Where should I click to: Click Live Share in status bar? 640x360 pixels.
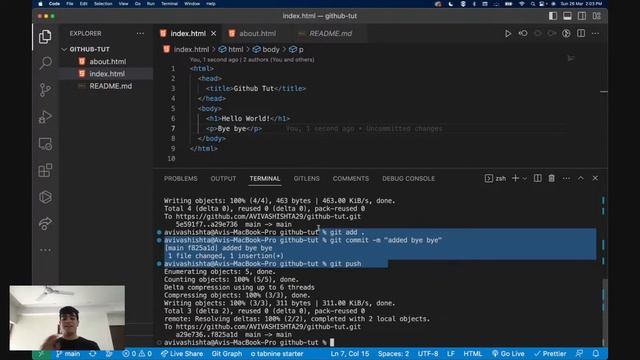click(182, 353)
